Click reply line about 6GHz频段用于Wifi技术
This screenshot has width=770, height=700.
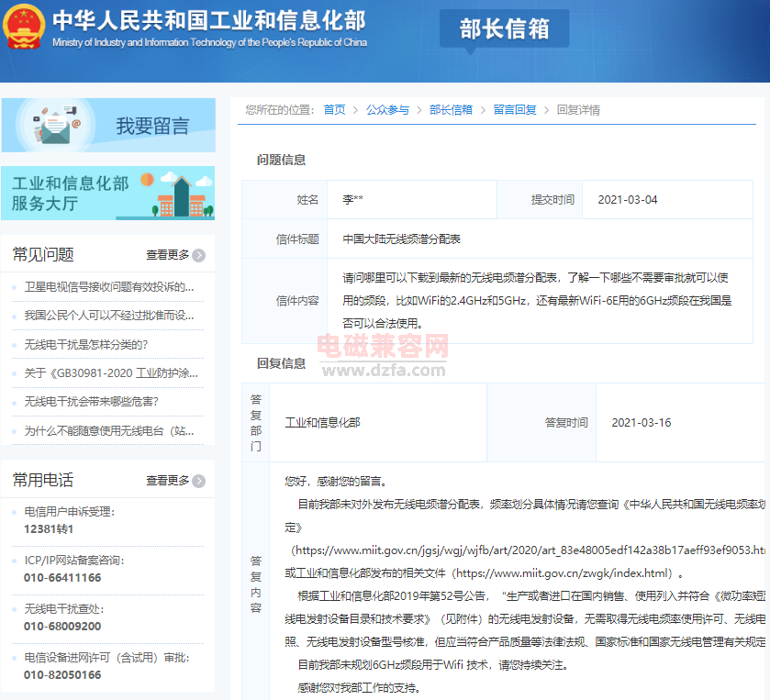point(434,665)
